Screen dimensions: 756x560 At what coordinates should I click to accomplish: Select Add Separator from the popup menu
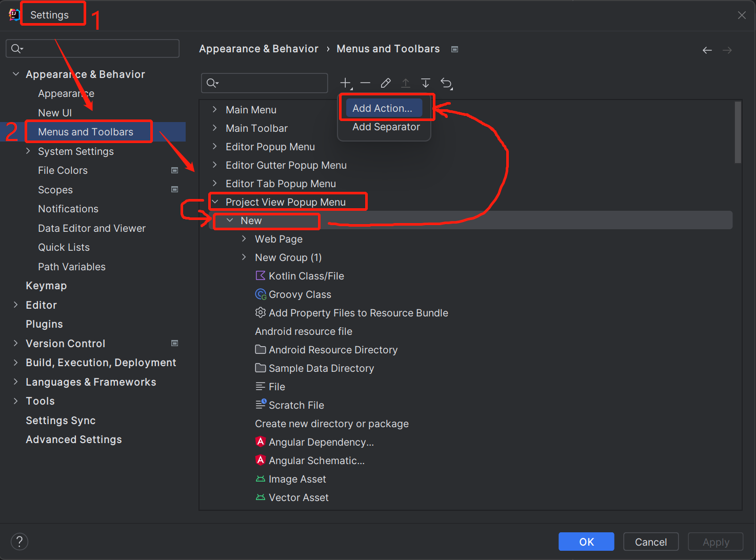tap(385, 127)
